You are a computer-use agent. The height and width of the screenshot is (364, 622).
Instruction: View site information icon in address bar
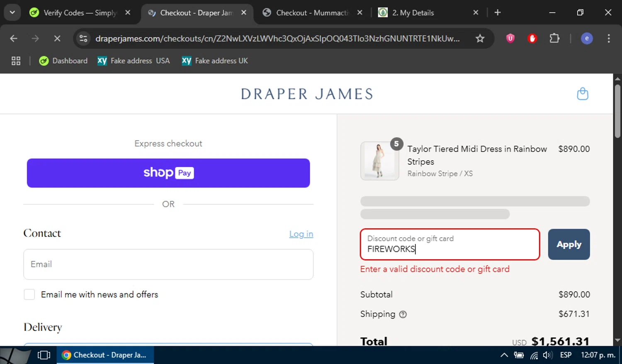point(83,39)
